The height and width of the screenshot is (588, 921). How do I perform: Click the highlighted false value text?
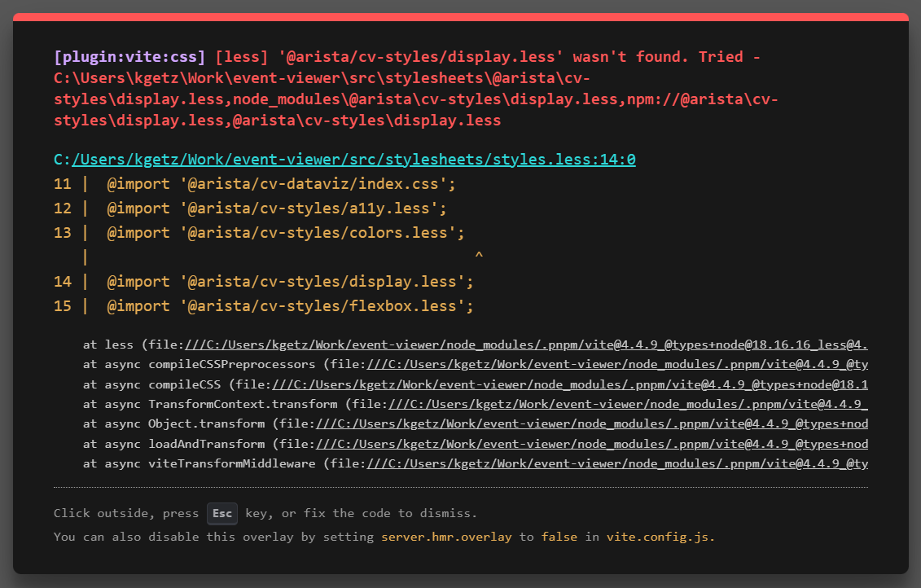tap(559, 536)
